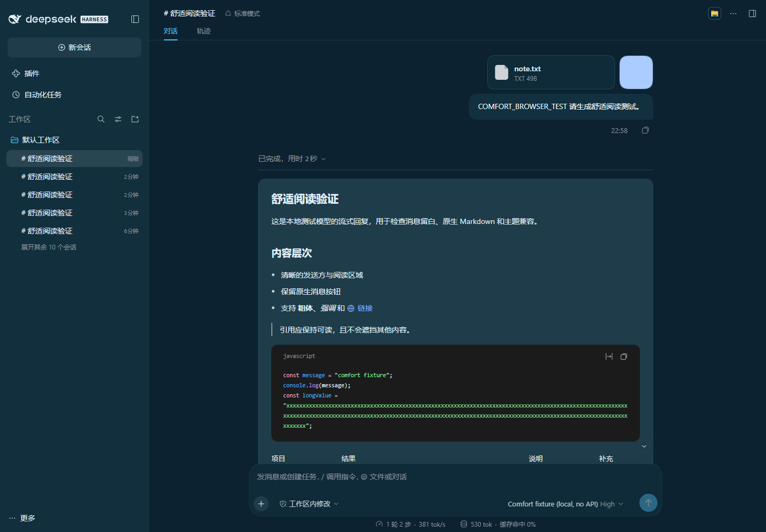Open Comfort fixture model selector dropdown
The image size is (766, 532).
[565, 504]
